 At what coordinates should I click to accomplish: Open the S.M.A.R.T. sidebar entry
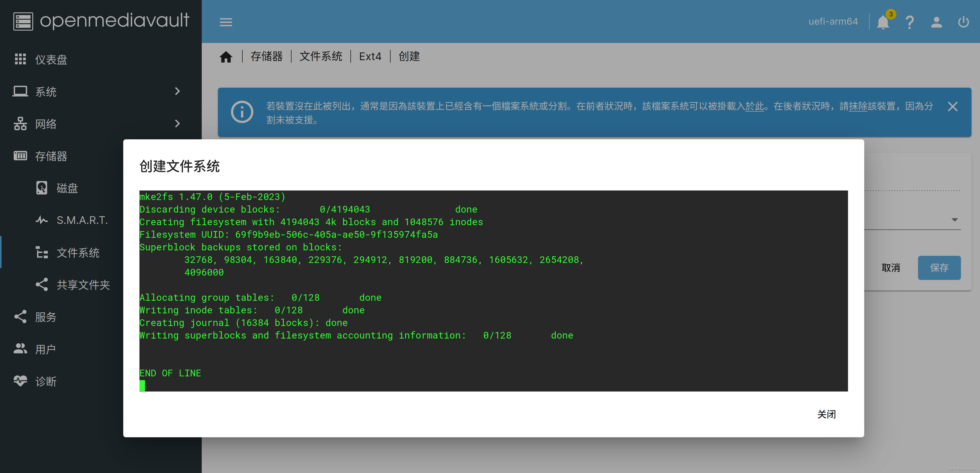click(x=82, y=220)
